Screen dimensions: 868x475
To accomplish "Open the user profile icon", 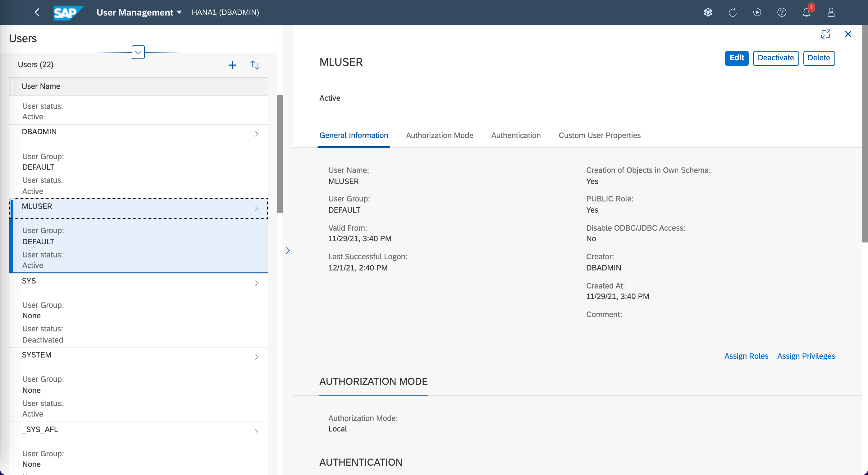I will (x=831, y=12).
